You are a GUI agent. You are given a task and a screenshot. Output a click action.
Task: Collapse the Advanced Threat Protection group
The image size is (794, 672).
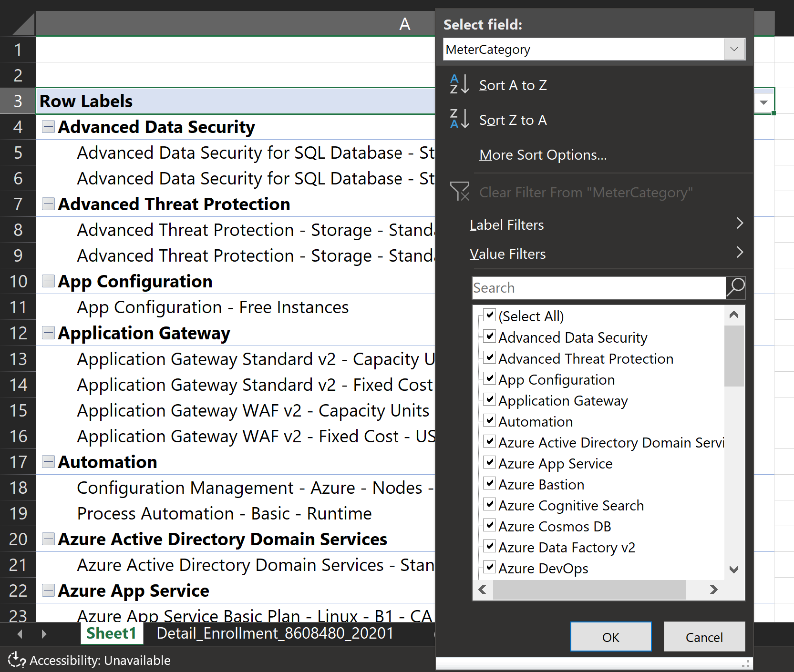pos(48,204)
